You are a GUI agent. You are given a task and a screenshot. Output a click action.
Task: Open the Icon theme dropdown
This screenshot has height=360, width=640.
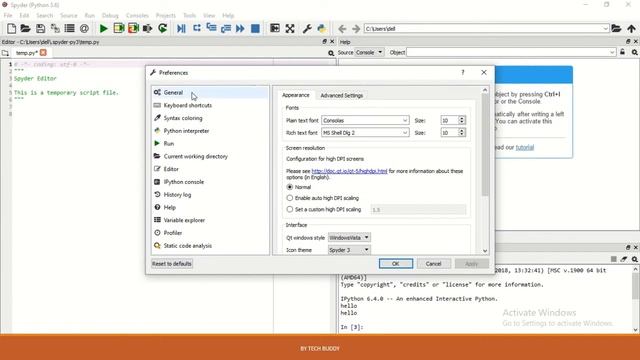[349, 250]
